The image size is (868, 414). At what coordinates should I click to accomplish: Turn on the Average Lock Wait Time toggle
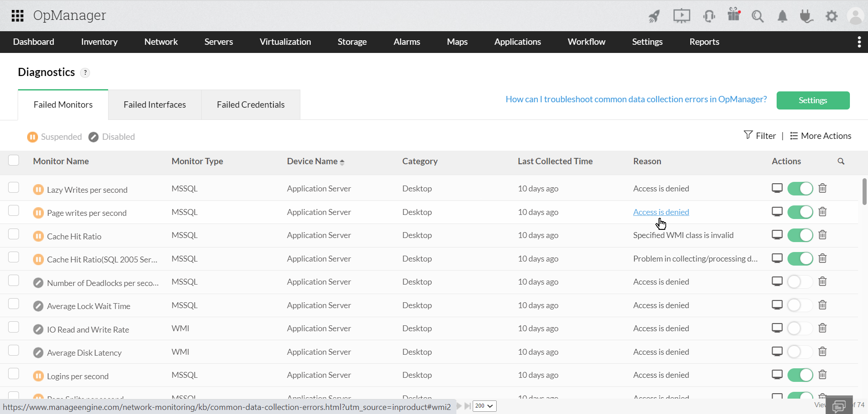(x=800, y=305)
